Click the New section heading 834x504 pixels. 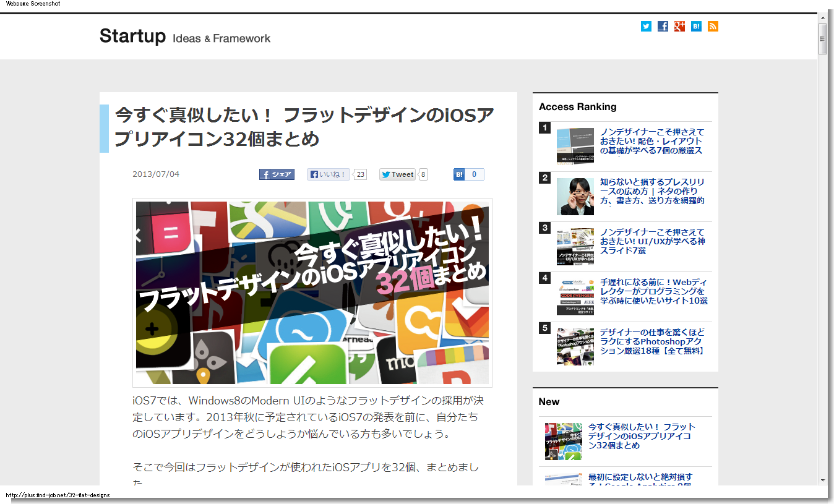click(x=549, y=402)
